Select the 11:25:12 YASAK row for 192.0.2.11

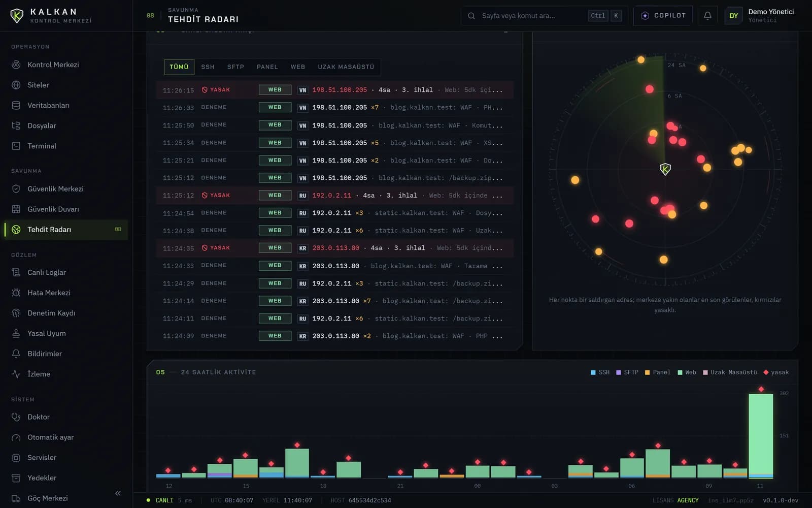(335, 195)
